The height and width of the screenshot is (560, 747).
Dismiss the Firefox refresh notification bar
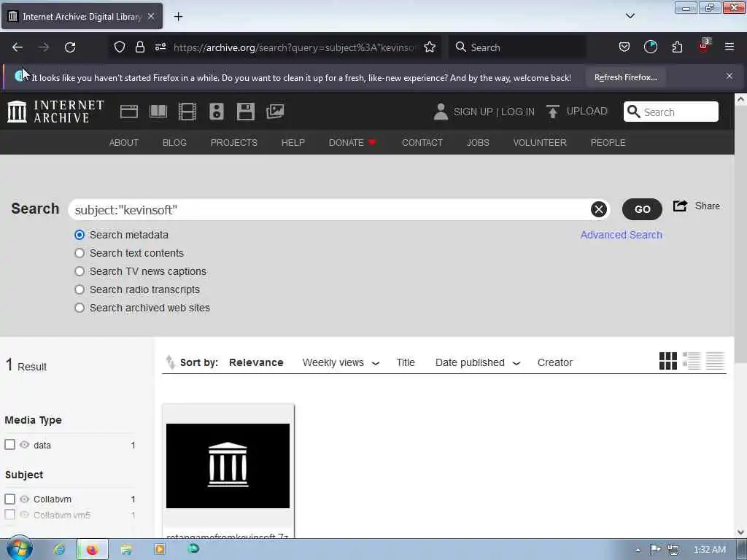(x=729, y=76)
